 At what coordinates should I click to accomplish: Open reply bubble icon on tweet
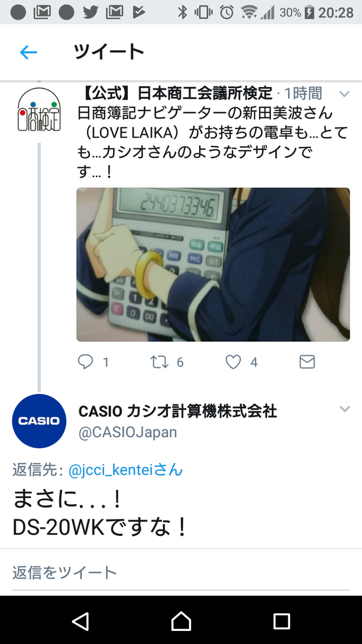click(x=85, y=362)
